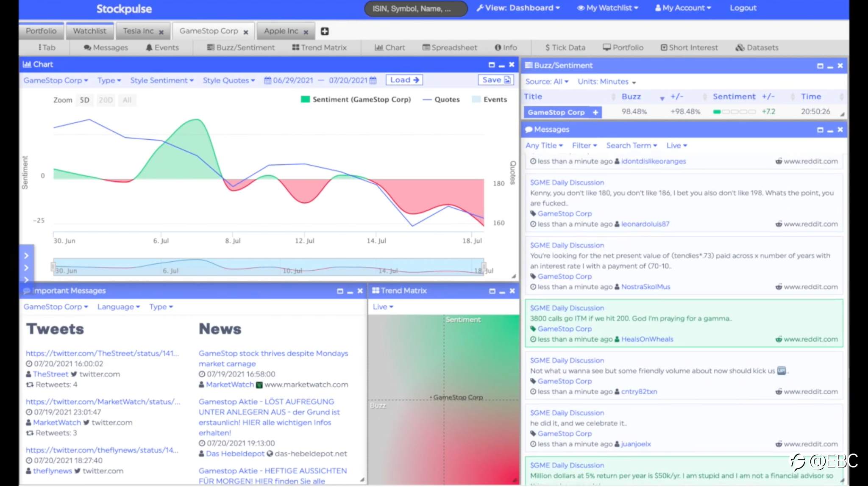Open Buzz/Sentiment toolbar item
This screenshot has height=487, width=868.
pyautogui.click(x=241, y=47)
